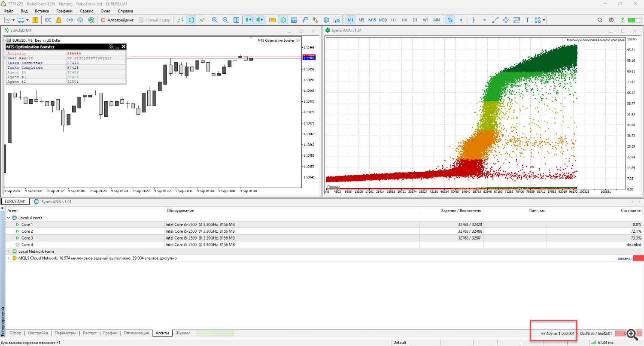Toggle the Алготрейдинг algo trading button

click(117, 20)
